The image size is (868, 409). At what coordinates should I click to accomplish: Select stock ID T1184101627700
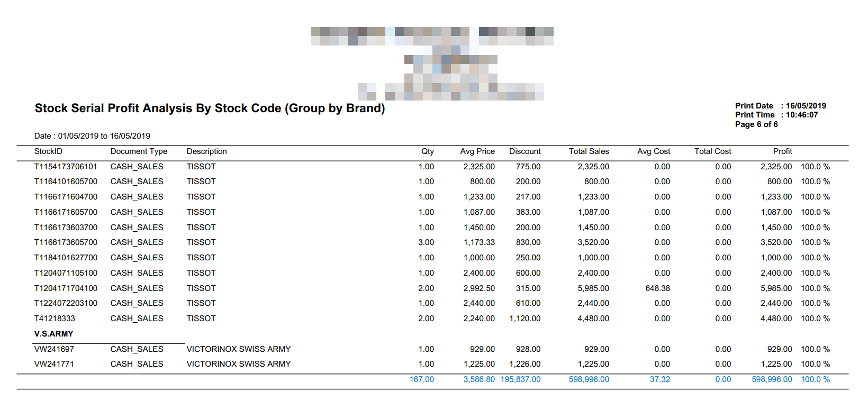click(66, 258)
